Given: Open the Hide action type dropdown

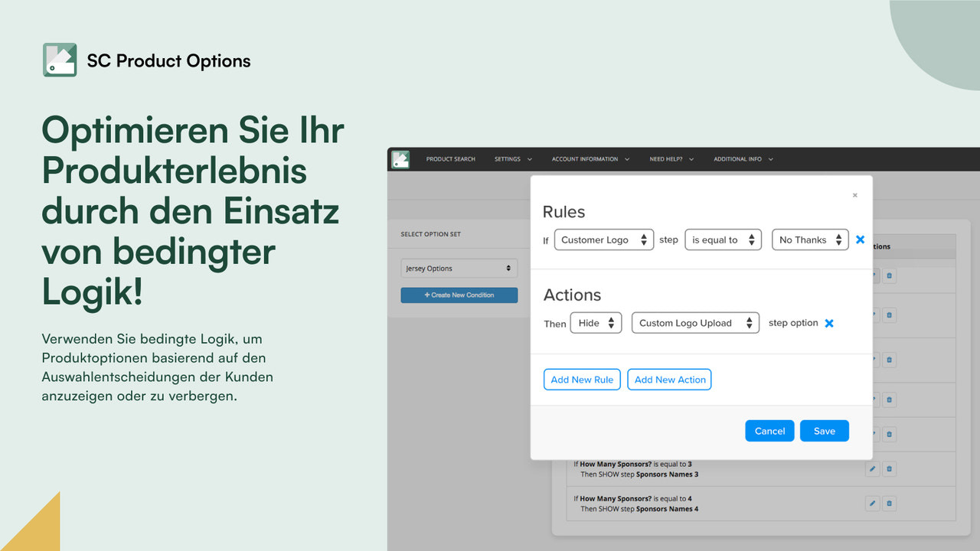Looking at the screenshot, I should click(596, 323).
